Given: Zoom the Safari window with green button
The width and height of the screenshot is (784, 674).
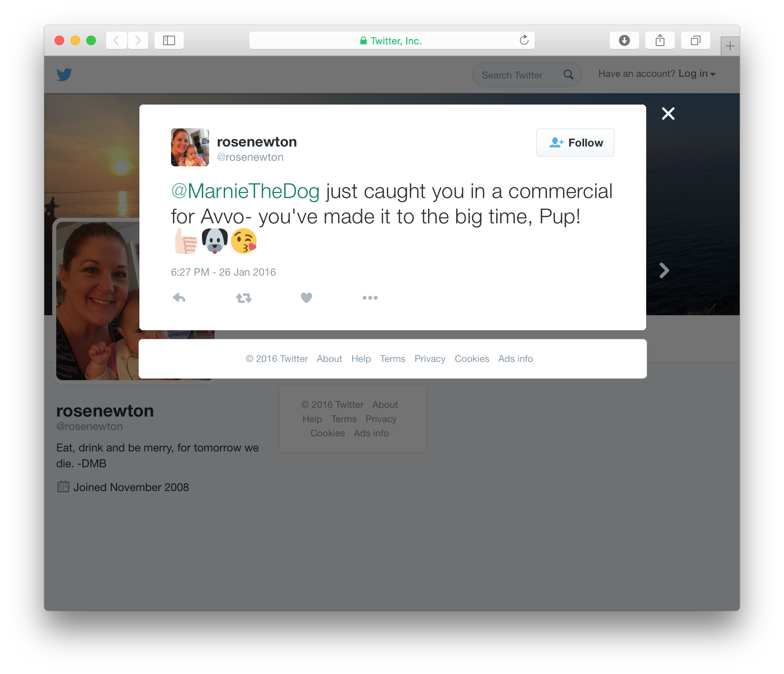Looking at the screenshot, I should pos(91,40).
